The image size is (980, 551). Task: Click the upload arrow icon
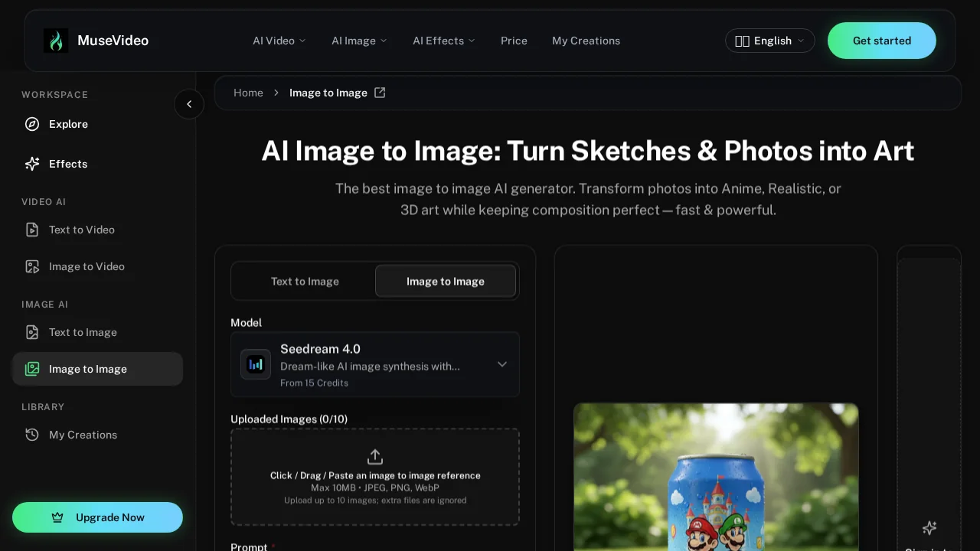point(375,456)
